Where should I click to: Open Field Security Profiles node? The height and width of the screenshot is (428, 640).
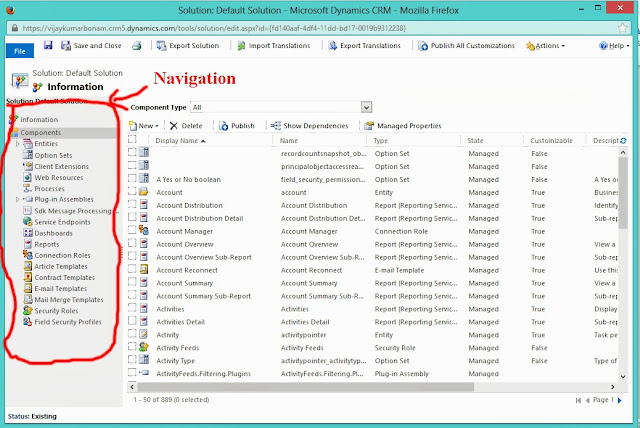(68, 322)
